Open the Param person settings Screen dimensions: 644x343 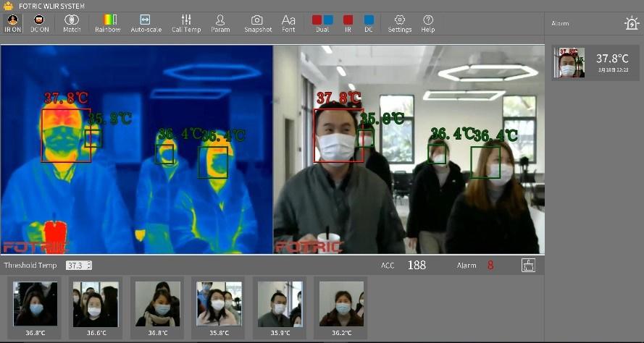click(220, 23)
